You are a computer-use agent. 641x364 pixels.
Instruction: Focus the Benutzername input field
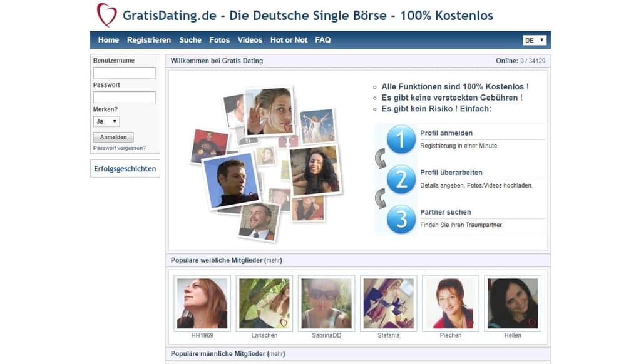coord(125,73)
